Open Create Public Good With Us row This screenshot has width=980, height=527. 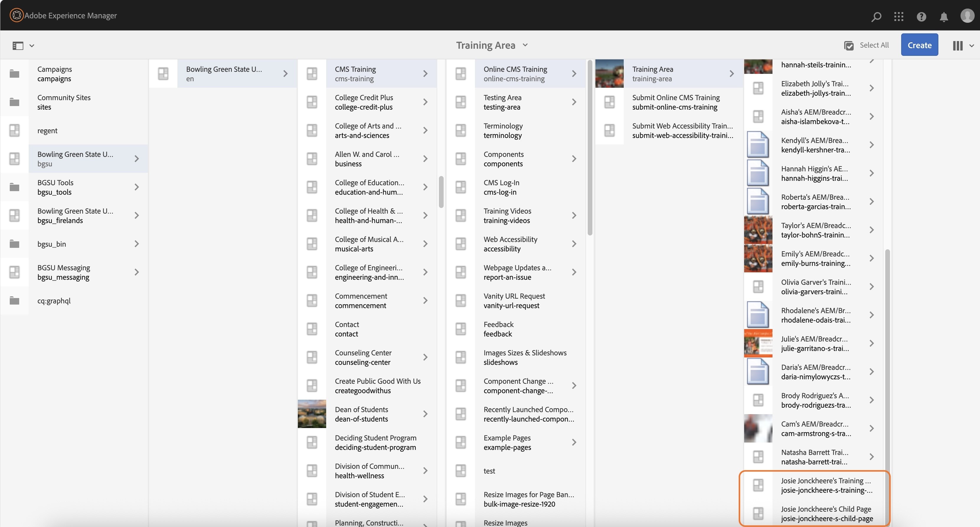pos(367,386)
